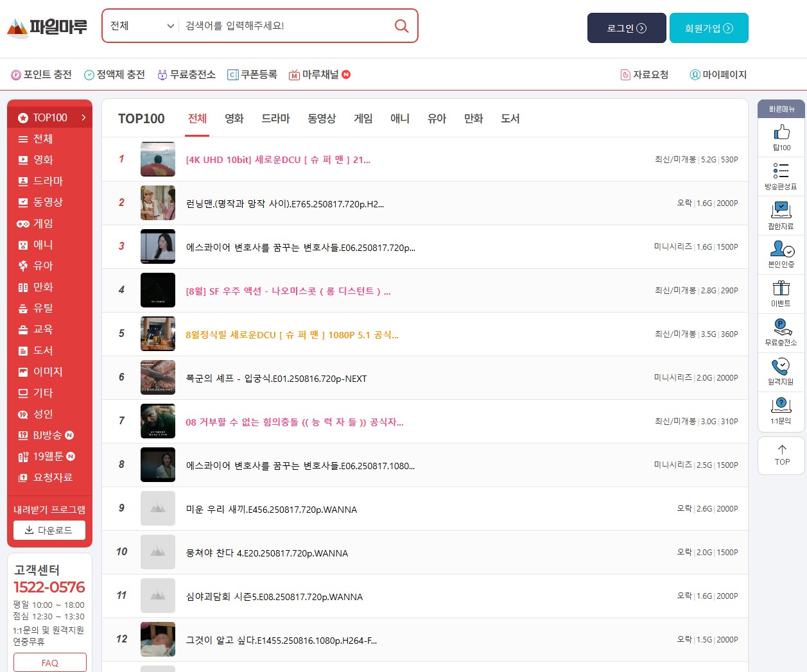
Task: Click the 무료충전소 quick menu icon
Action: pyautogui.click(x=781, y=327)
